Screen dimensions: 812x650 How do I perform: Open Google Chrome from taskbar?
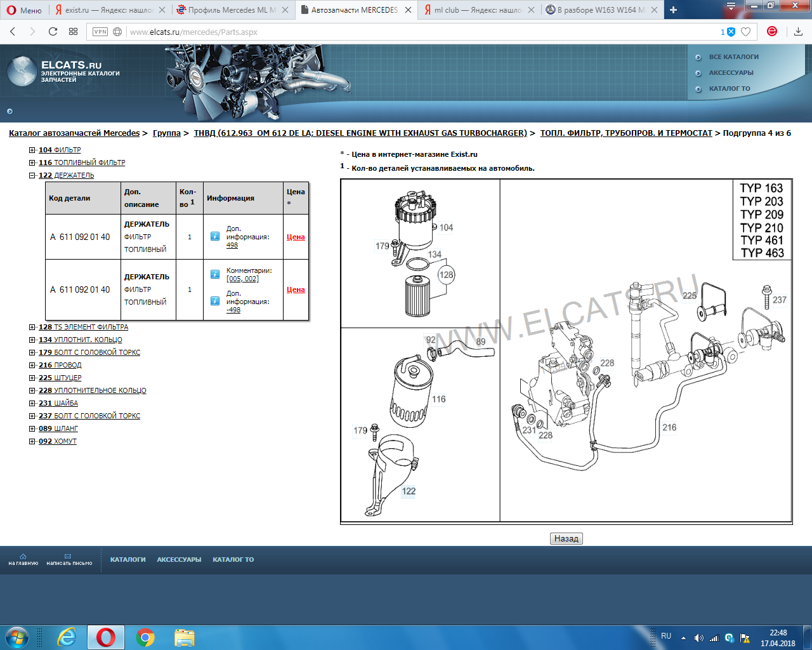tap(145, 637)
